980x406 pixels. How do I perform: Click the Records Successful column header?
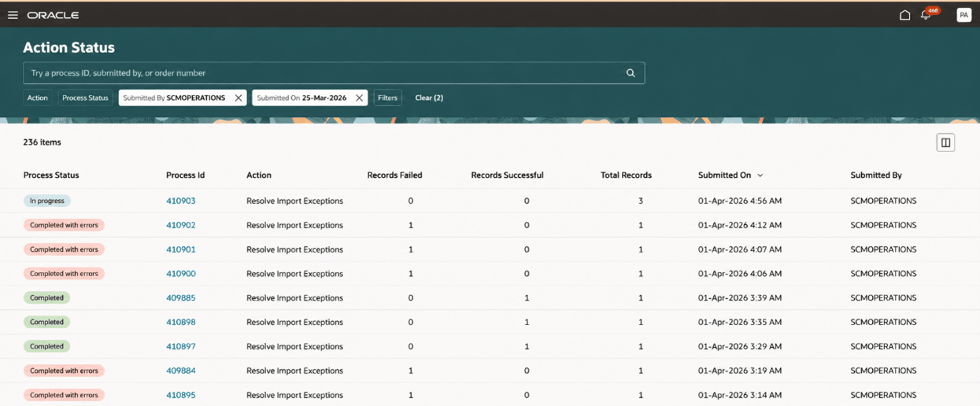pos(507,175)
